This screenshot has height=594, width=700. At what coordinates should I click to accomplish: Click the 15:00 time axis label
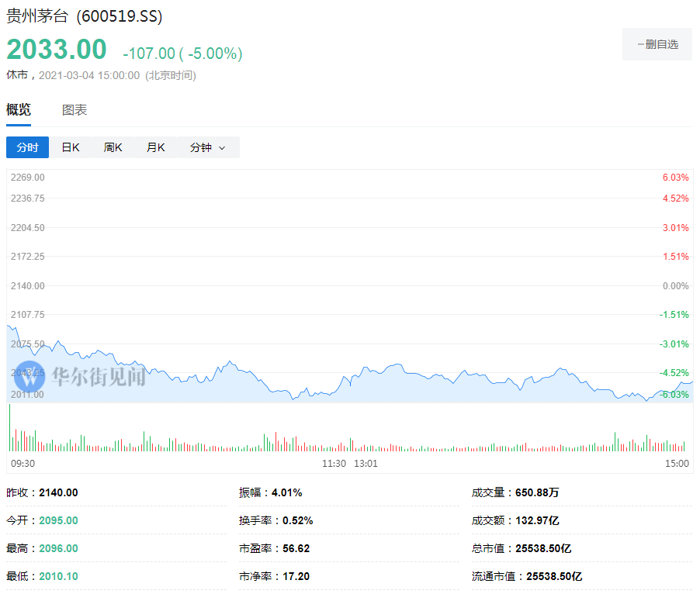point(677,464)
